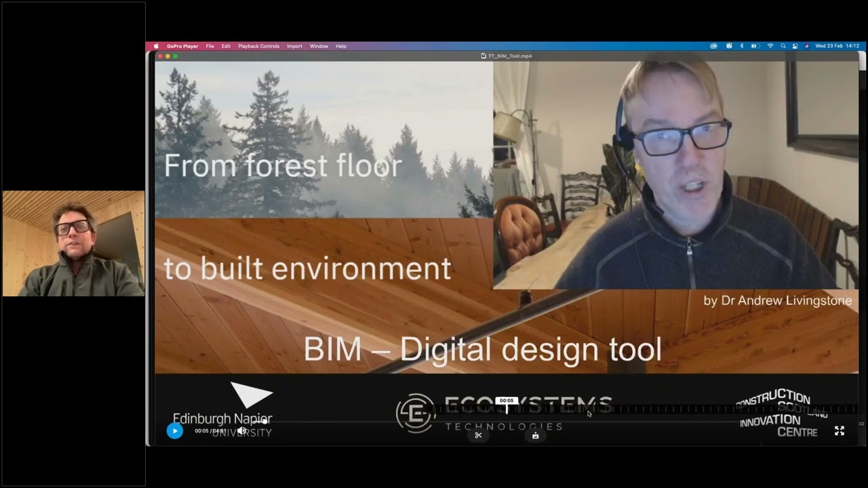868x488 pixels.
Task: Click the speaker video inset with headset
Action: 675,175
